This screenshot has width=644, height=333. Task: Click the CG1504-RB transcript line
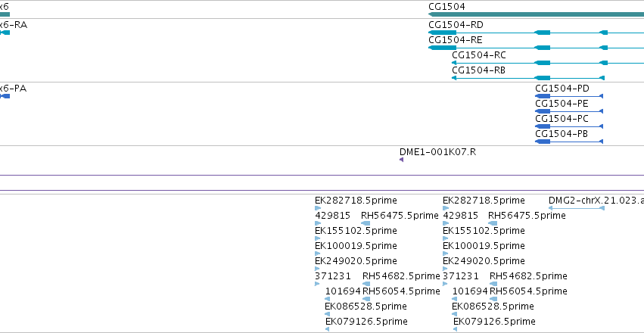click(528, 78)
